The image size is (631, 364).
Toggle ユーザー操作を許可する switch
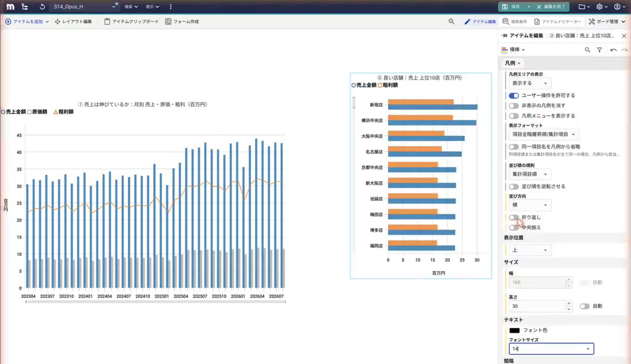click(513, 96)
